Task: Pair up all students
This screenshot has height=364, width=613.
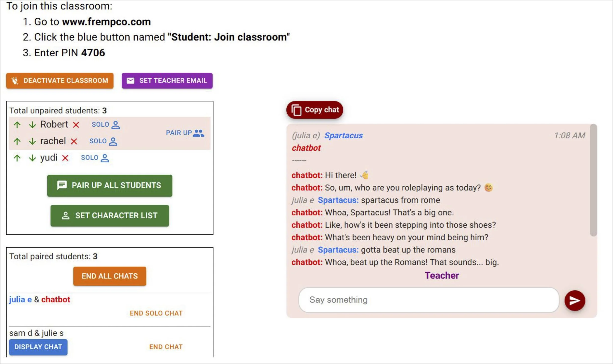Action: [110, 185]
